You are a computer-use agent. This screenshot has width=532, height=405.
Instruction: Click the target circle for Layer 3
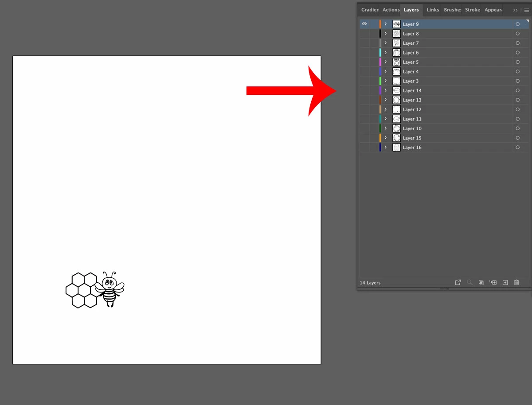pos(517,81)
